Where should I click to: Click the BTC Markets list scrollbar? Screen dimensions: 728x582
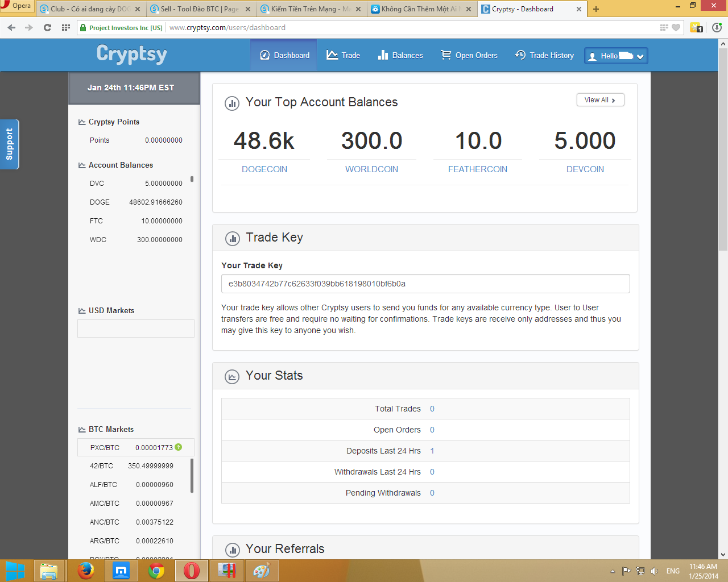(x=192, y=476)
